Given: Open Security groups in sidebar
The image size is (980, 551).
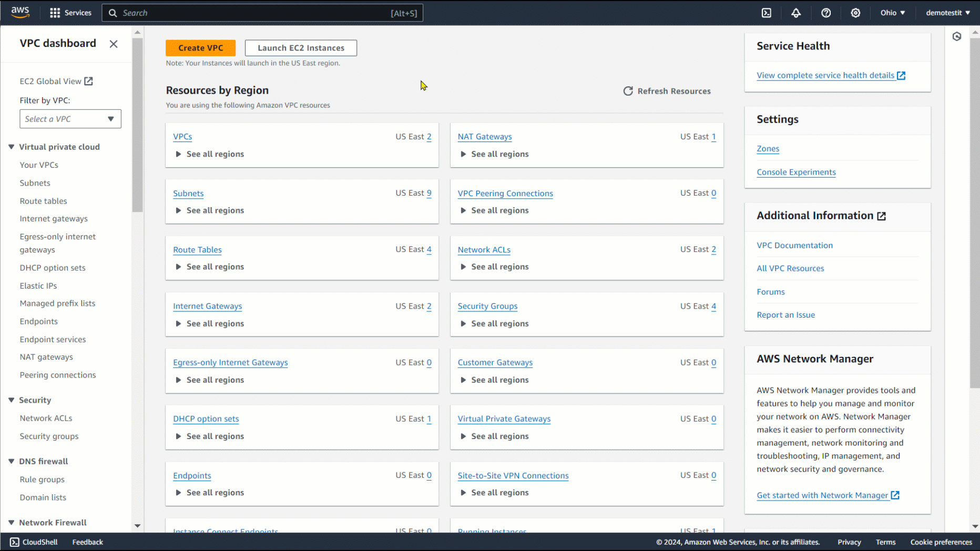Looking at the screenshot, I should 49,436.
